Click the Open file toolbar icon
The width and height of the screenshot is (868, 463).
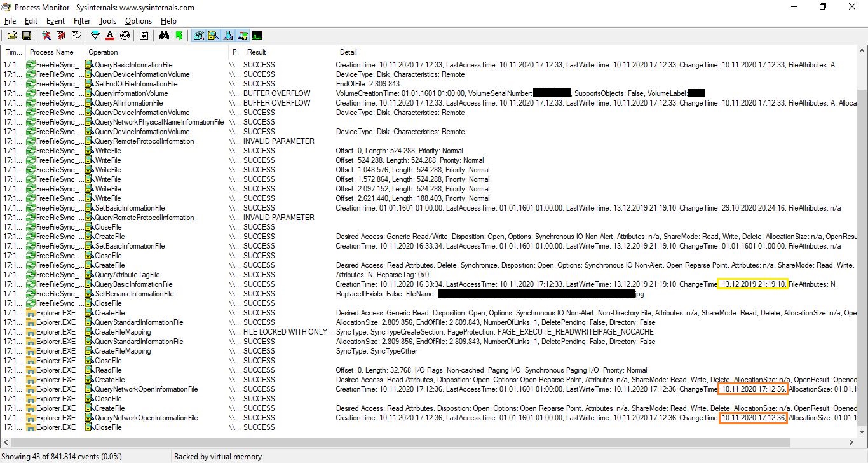click(13, 36)
